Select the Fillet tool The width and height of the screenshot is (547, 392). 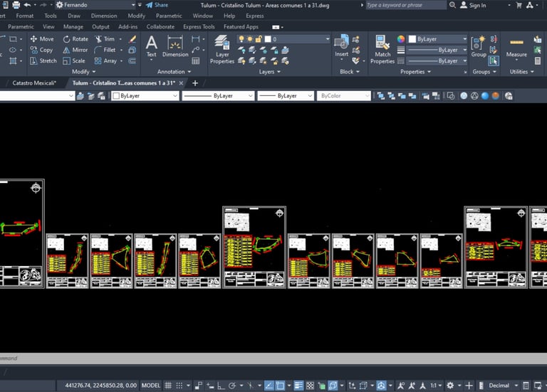[x=105, y=50]
